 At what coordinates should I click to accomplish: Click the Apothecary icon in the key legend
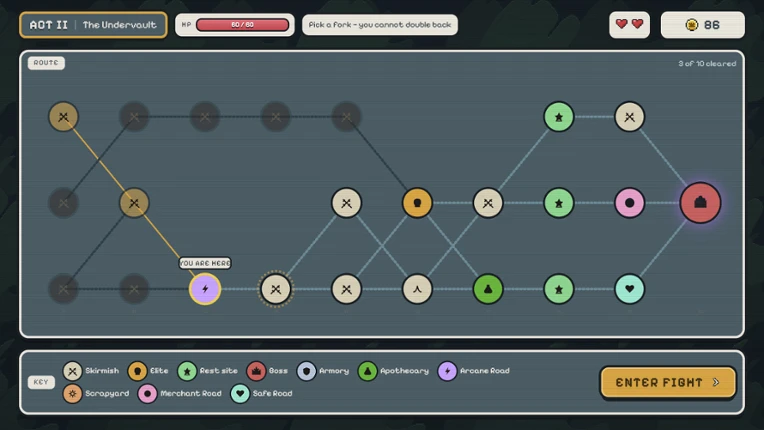pos(368,371)
